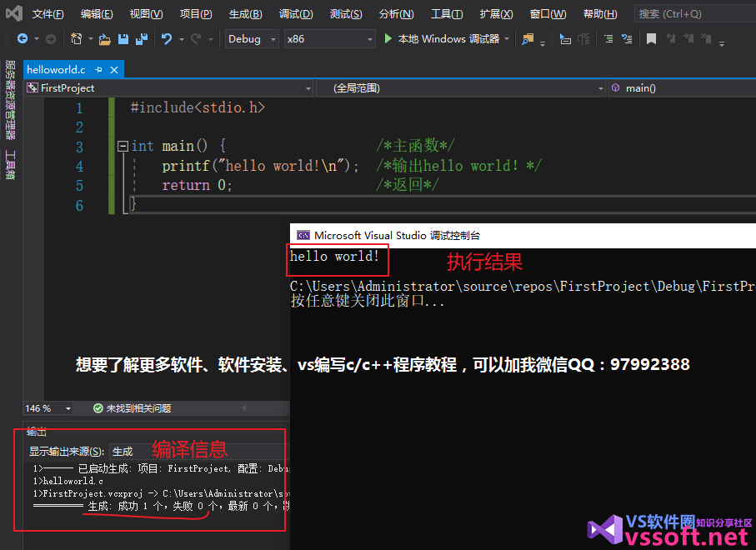This screenshot has width=756, height=550.
Task: Collapse the main() function code block
Action: click(123, 146)
